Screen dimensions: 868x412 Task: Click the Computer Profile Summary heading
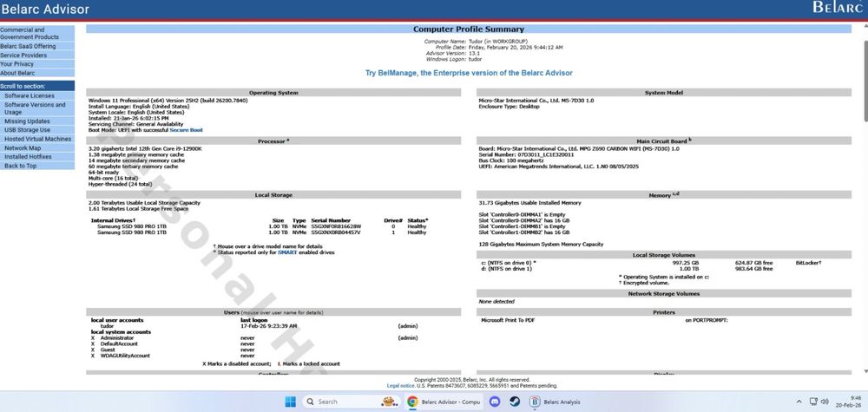469,29
